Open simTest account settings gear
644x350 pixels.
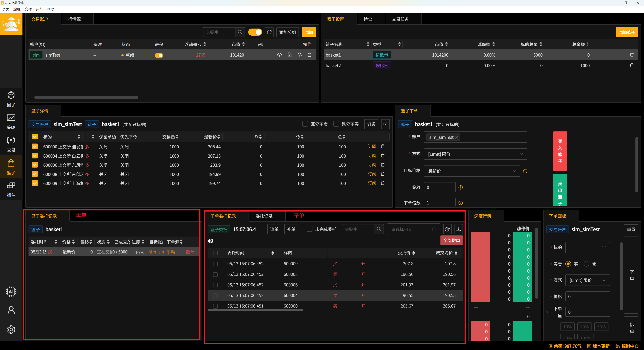pos(300,55)
